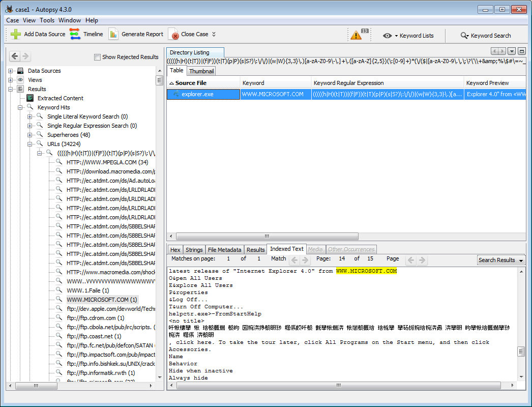
Task: Expand the Superheroes keyword list node
Action: pyautogui.click(x=30, y=135)
